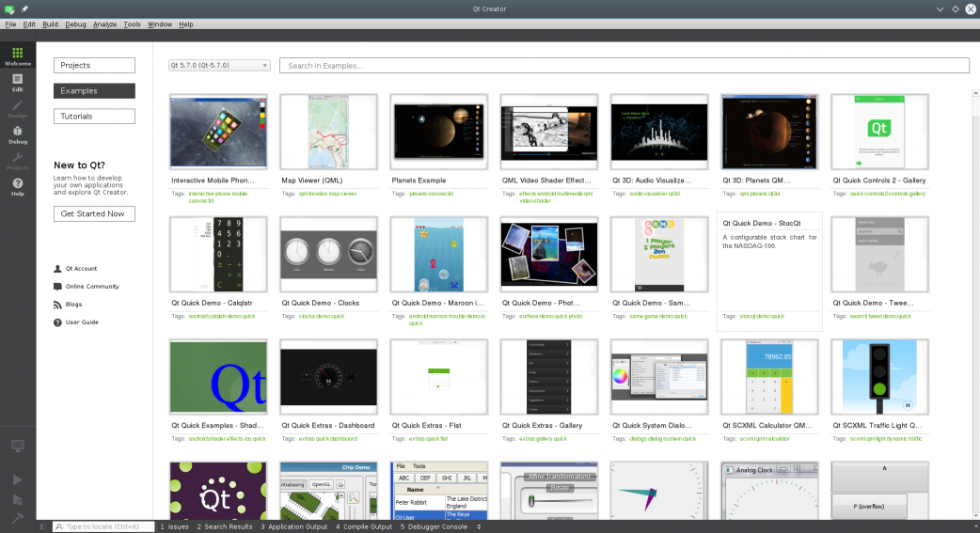Select the Welcome mode icon
The height and width of the screenshot is (533, 980).
tap(17, 56)
